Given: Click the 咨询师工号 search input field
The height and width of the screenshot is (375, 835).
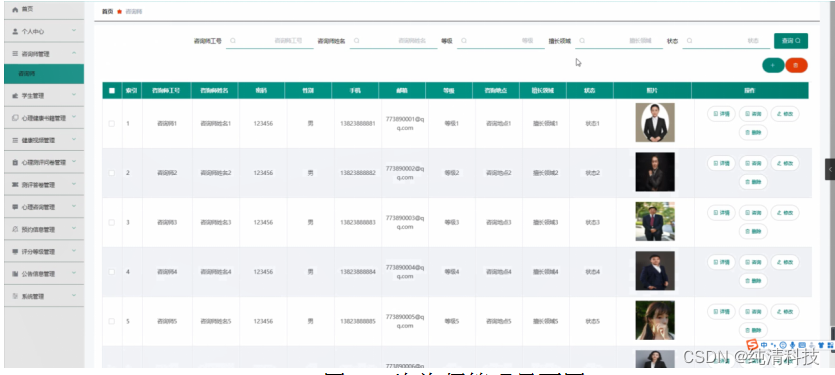Looking at the screenshot, I should tap(269, 40).
